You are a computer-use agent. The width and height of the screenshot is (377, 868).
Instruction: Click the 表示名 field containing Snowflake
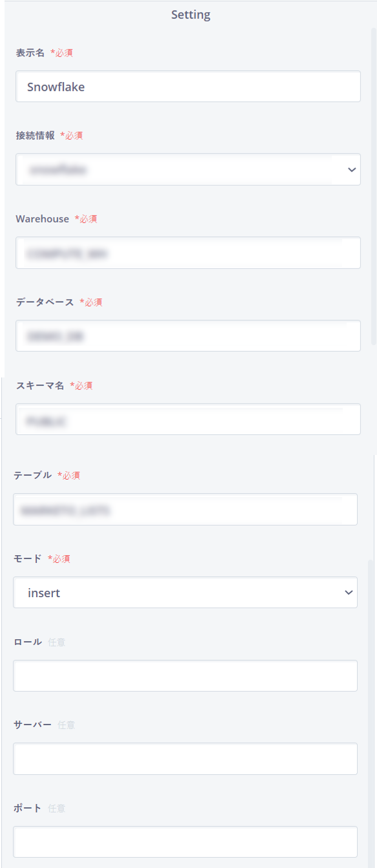[188, 87]
